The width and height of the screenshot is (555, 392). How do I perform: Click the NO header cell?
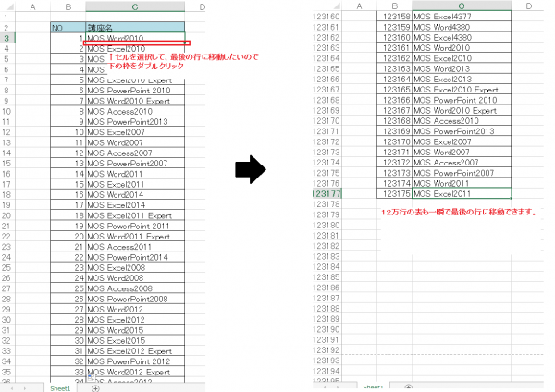tap(68, 28)
